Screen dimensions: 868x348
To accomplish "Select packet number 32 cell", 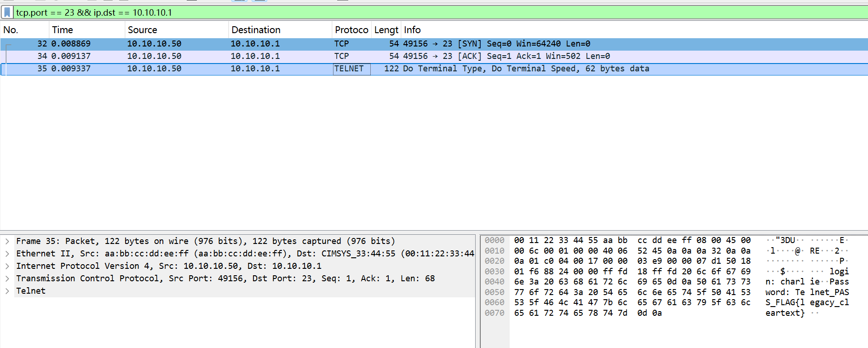I will (x=42, y=44).
